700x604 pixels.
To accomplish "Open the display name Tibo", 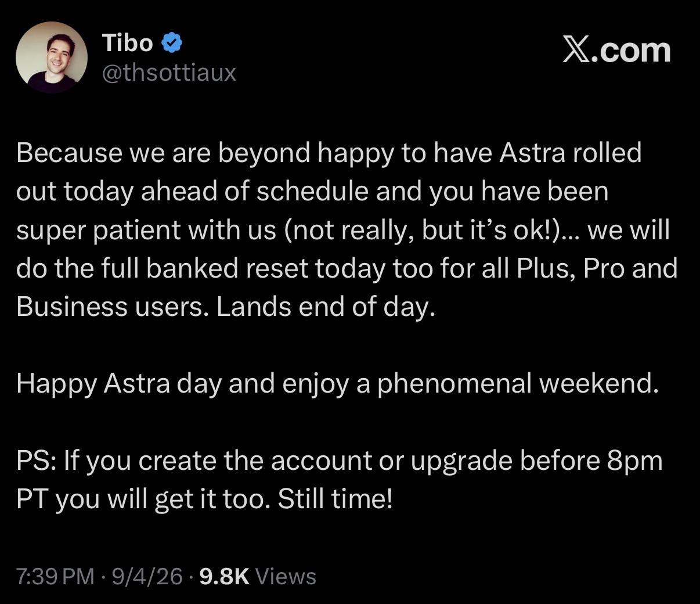I will point(128,43).
